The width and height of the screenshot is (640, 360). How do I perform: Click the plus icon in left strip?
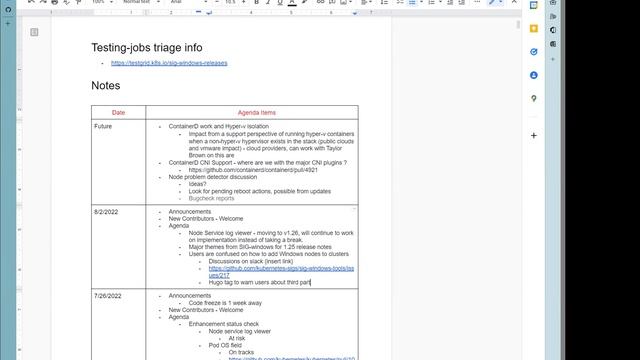point(8,24)
